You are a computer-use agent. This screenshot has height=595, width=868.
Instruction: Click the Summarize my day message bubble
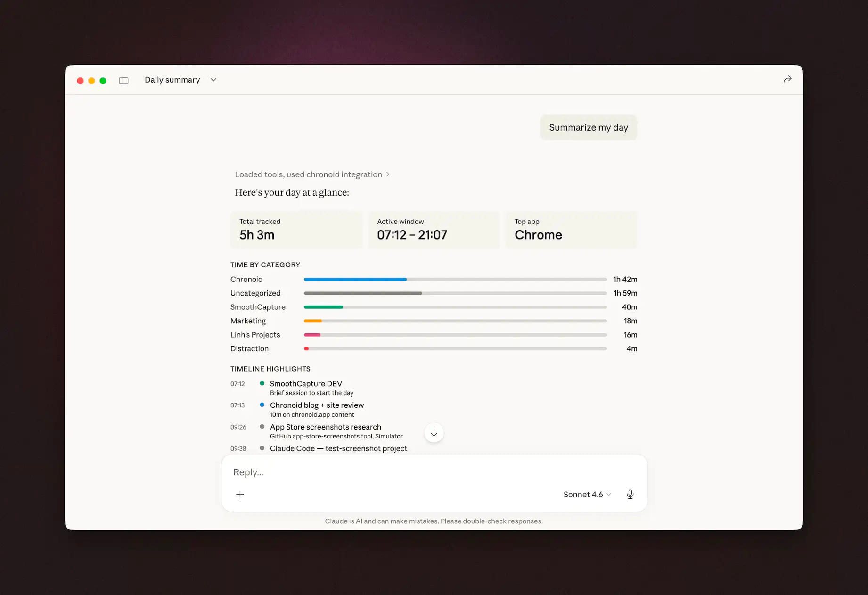pos(588,127)
